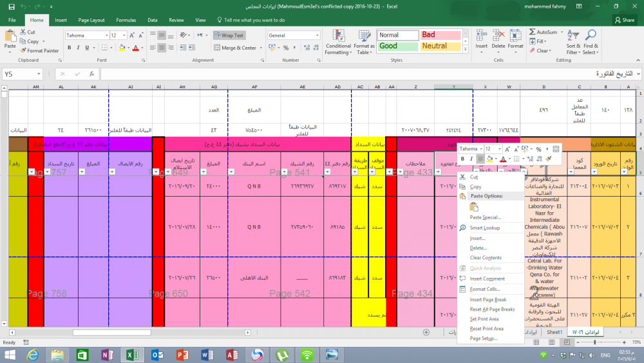
Task: Choose Smart Lookup from context menu
Action: click(x=490, y=228)
